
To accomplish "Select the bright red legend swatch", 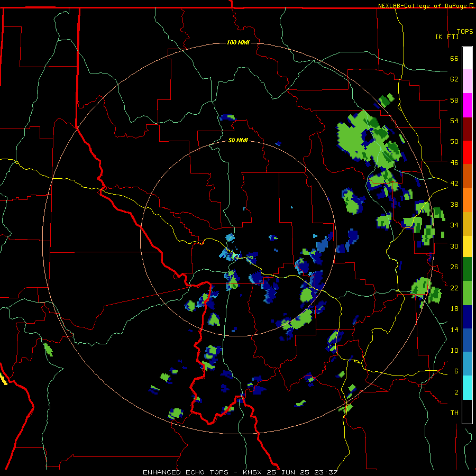I will (467, 152).
